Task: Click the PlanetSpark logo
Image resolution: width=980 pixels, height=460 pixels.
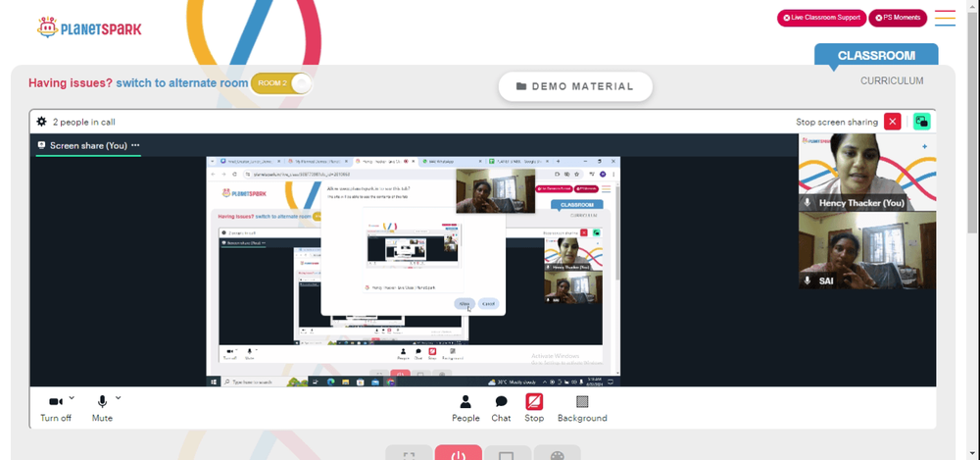Action: click(x=89, y=27)
